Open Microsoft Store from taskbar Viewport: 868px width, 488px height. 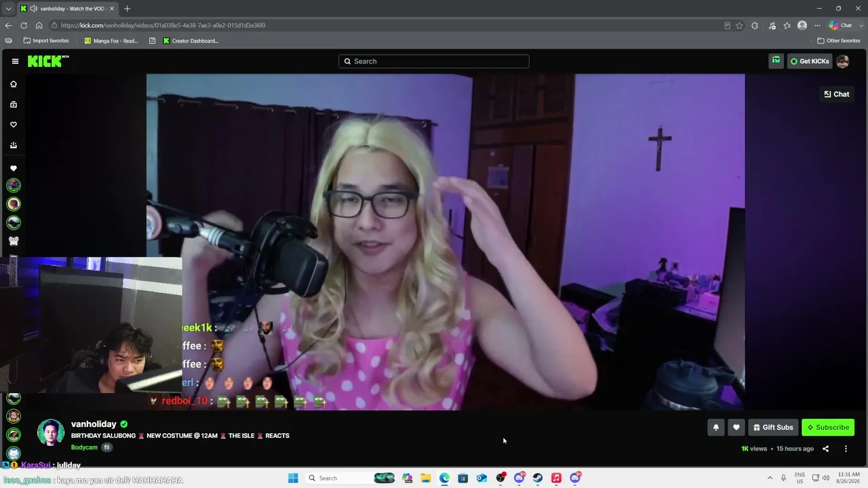[x=463, y=478]
